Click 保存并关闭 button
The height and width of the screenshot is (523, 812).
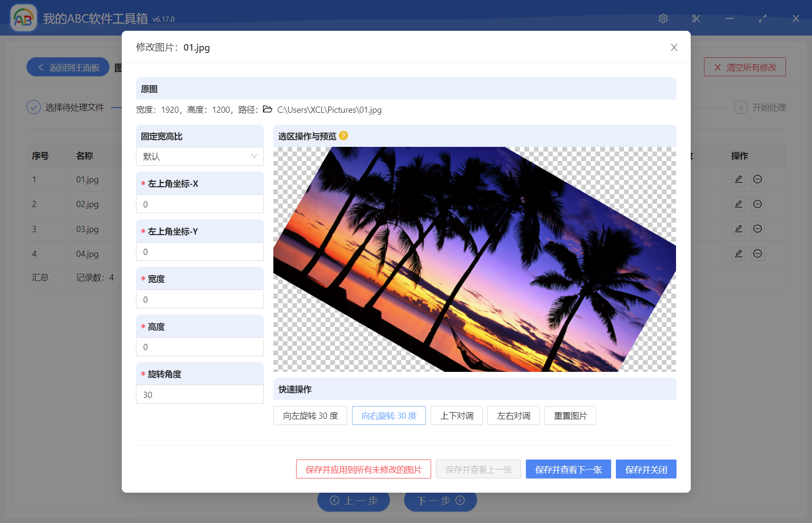tap(646, 469)
